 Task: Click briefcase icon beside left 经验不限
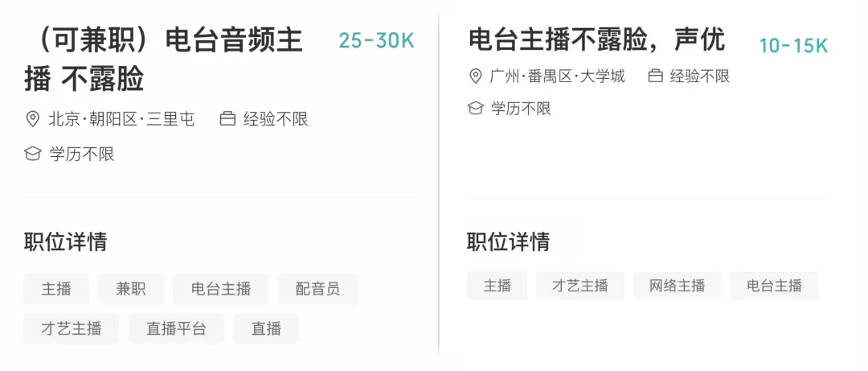click(227, 119)
